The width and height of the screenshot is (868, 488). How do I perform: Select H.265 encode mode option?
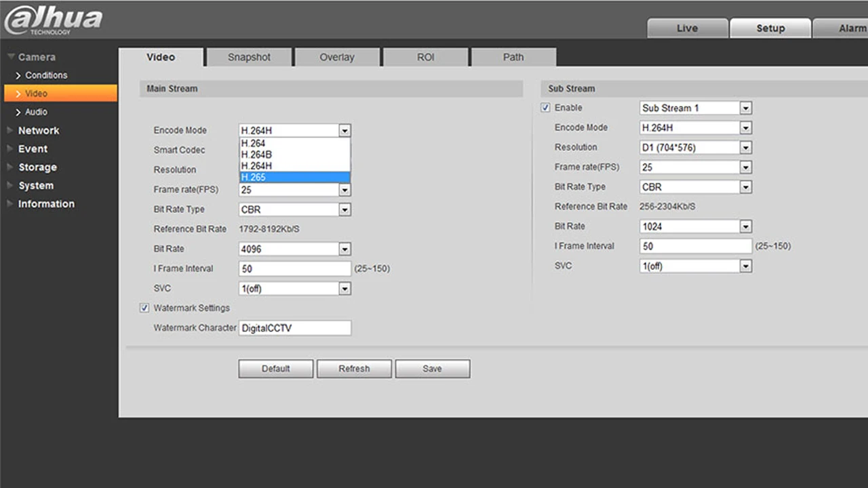pos(295,178)
